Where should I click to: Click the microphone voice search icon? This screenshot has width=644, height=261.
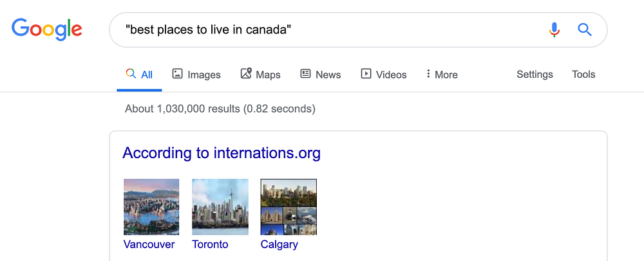554,30
